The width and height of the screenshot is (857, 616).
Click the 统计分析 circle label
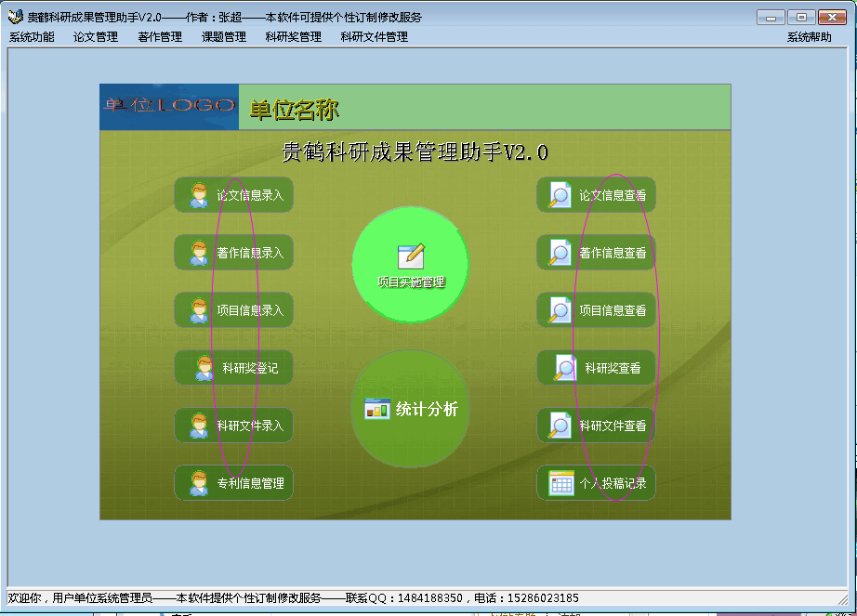pos(427,409)
